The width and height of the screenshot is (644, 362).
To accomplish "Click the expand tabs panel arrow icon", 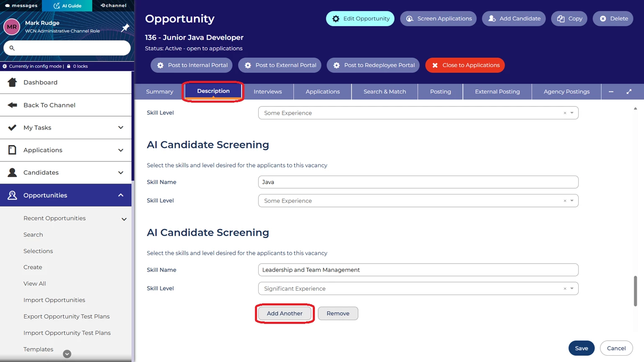I will tap(629, 91).
